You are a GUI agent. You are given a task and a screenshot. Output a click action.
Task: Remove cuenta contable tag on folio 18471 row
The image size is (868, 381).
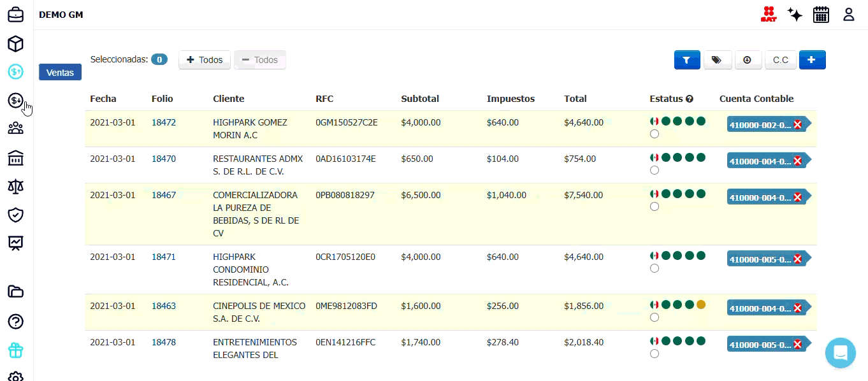(x=797, y=259)
